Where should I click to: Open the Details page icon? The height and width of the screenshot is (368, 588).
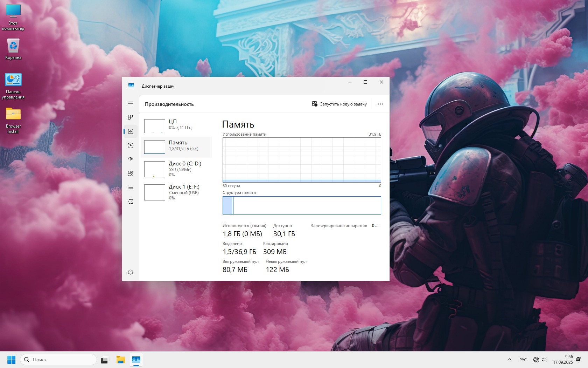(131, 188)
